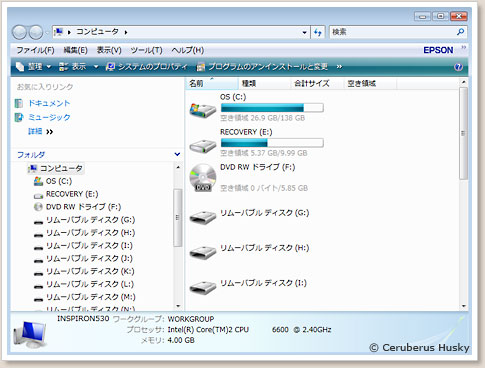Select removable disk (G:) icon in file list
Viewport: 485px width, 368px height.
pos(203,218)
